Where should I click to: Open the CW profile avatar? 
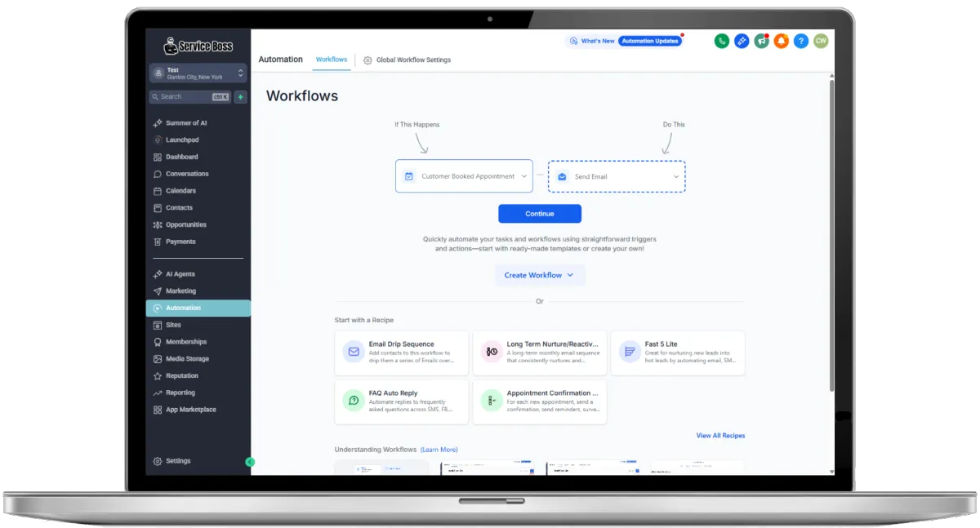(x=821, y=41)
